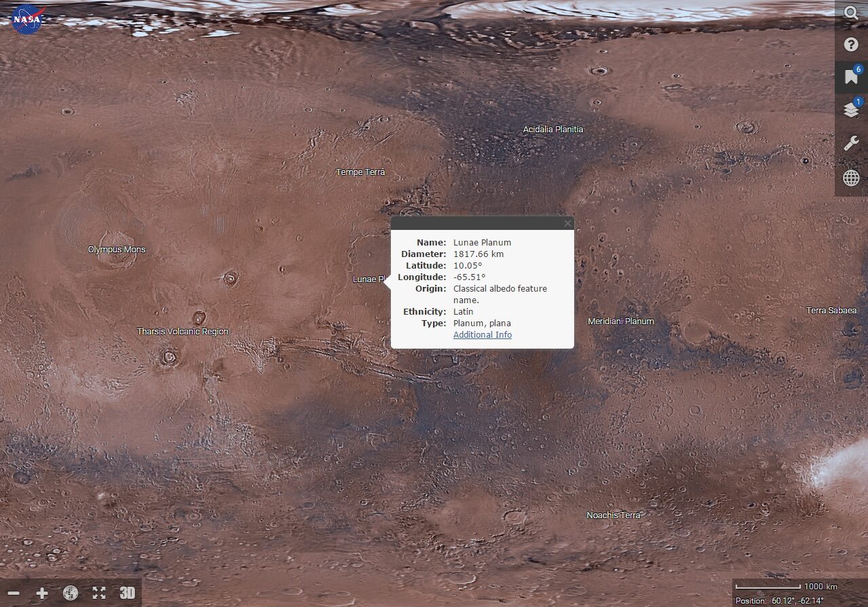Zoom in with the plus button
The height and width of the screenshot is (607, 868).
[42, 593]
